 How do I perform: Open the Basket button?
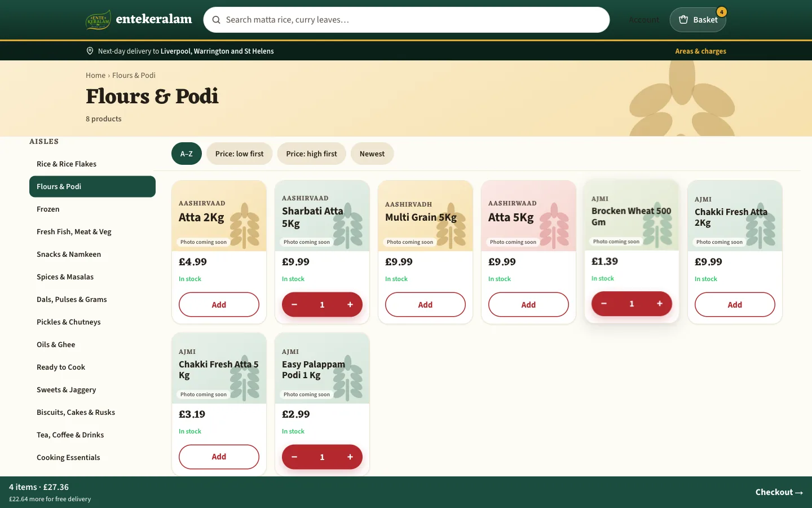pyautogui.click(x=698, y=20)
